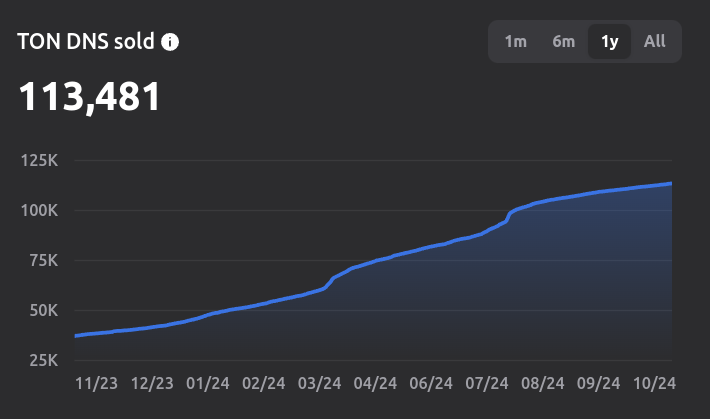710x419 pixels.
Task: Click the 11/23 x-axis date label
Action: [96, 384]
